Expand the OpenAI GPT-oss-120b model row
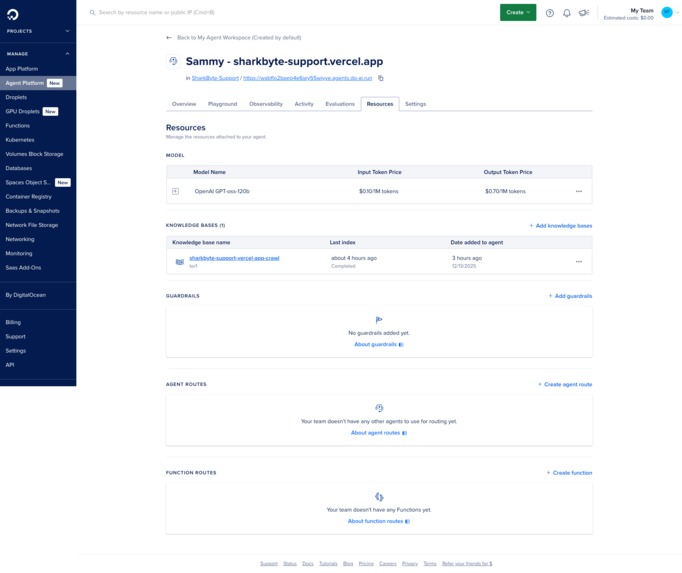This screenshot has width=682, height=573. (175, 191)
